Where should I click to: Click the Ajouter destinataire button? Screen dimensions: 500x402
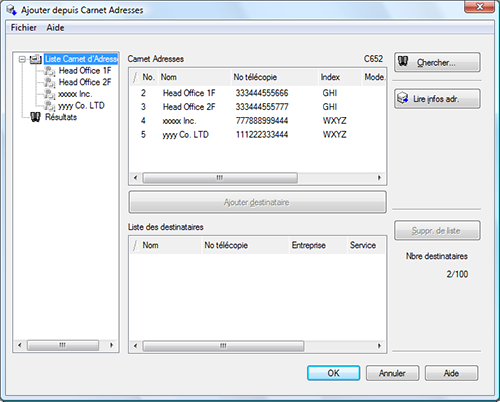pos(257,202)
